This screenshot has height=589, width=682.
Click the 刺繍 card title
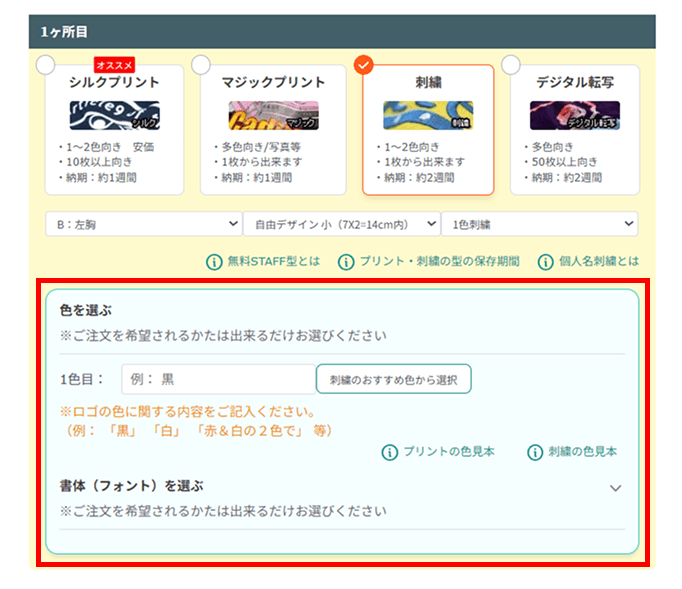(428, 82)
